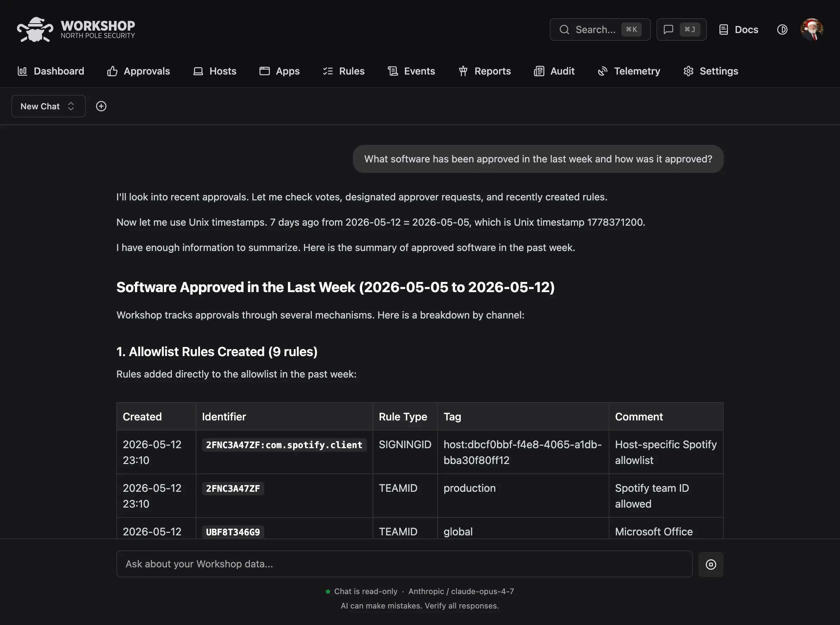Go to the Approvals tab
Image resolution: width=840 pixels, height=625 pixels.
coord(138,71)
